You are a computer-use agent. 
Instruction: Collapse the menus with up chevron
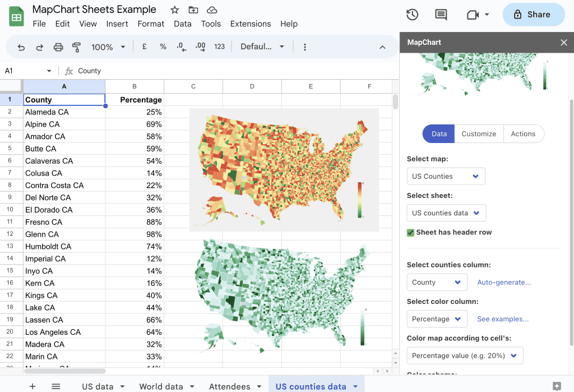pos(382,47)
